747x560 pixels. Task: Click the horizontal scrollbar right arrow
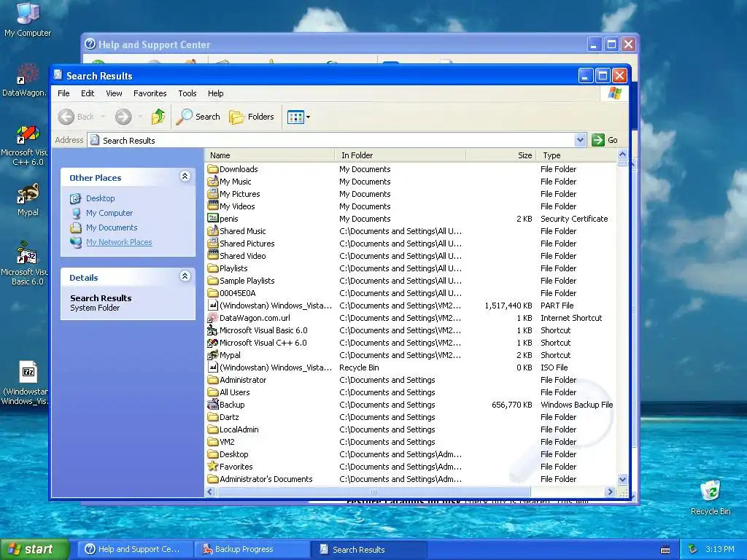(x=610, y=491)
